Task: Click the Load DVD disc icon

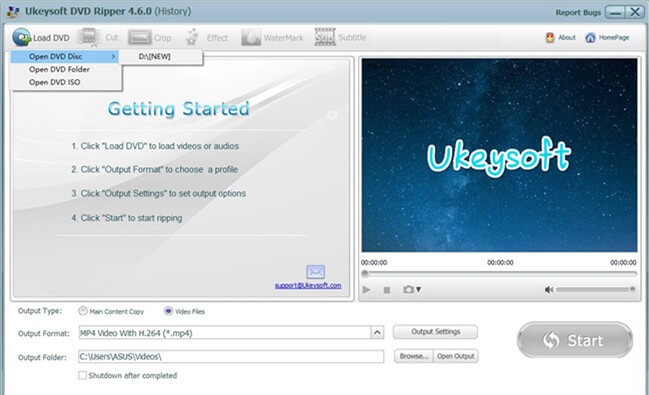Action: [x=22, y=37]
